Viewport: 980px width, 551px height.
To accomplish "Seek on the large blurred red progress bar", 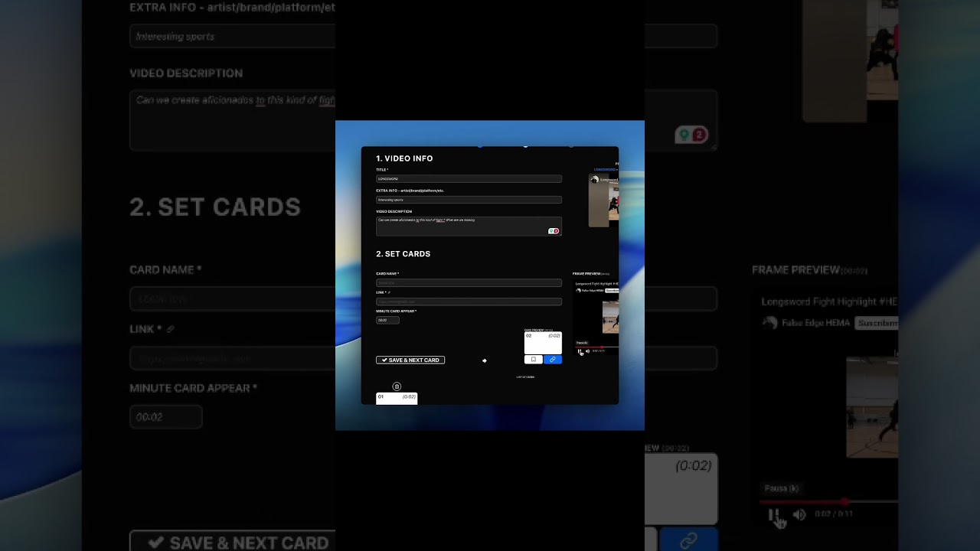I will (829, 502).
